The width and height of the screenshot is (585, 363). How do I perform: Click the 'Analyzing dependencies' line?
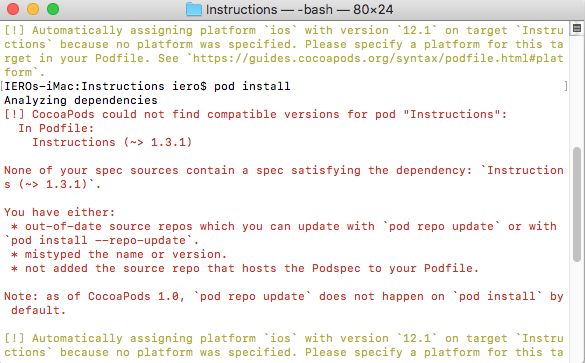coord(81,100)
